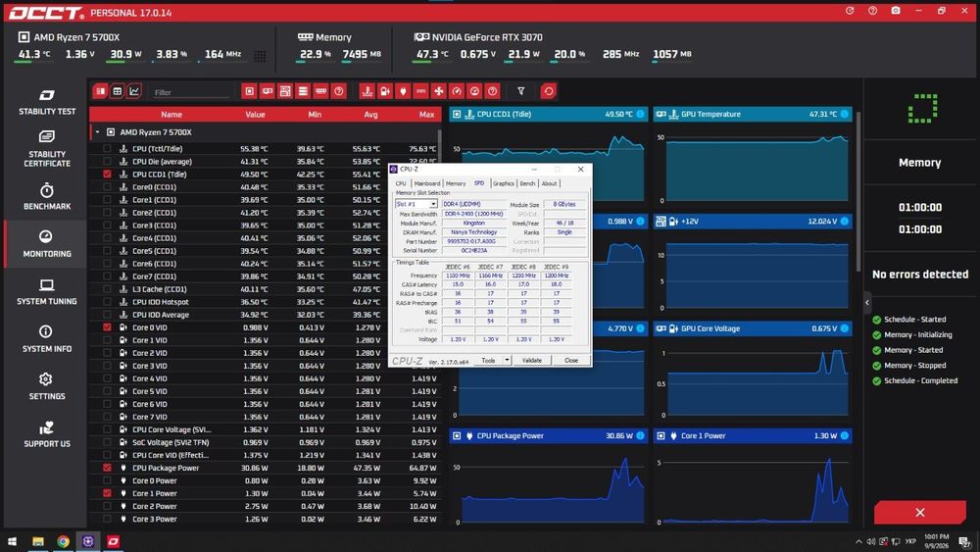Sort the sensor table by Avg column
The width and height of the screenshot is (980, 552).
click(370, 115)
